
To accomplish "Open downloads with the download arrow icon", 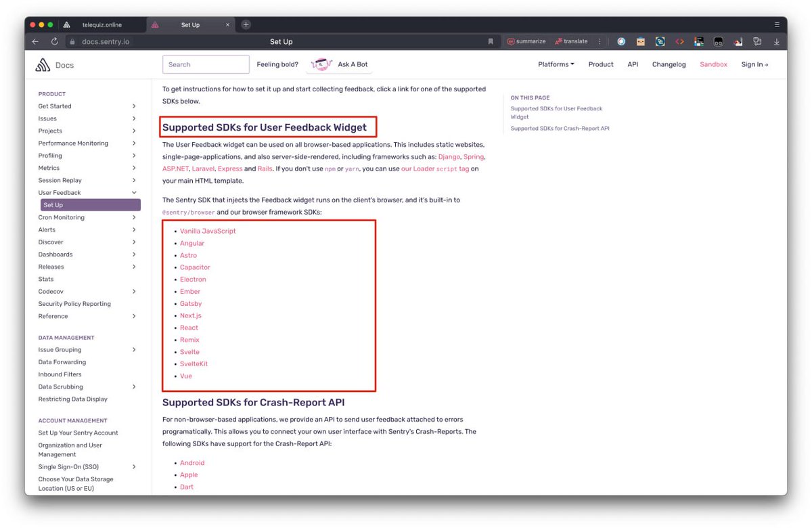I will 777,41.
